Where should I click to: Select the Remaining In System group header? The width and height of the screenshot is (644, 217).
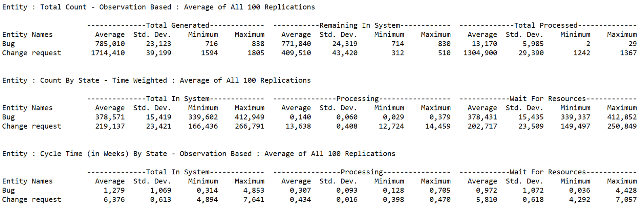[x=362, y=25]
